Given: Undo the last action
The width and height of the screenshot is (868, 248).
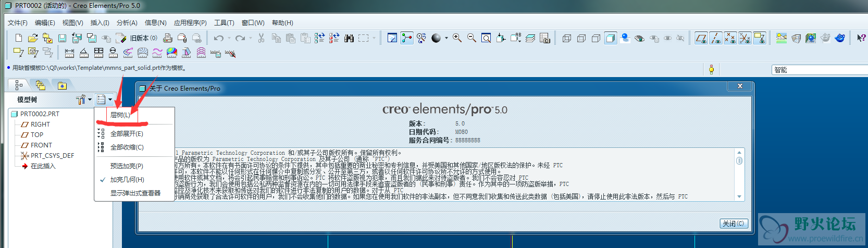Looking at the screenshot, I should tap(218, 38).
